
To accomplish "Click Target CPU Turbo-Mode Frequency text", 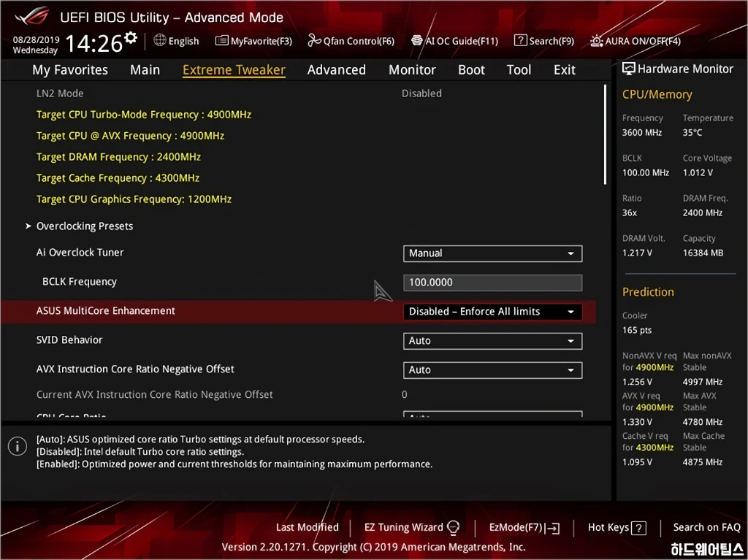I will coord(144,115).
